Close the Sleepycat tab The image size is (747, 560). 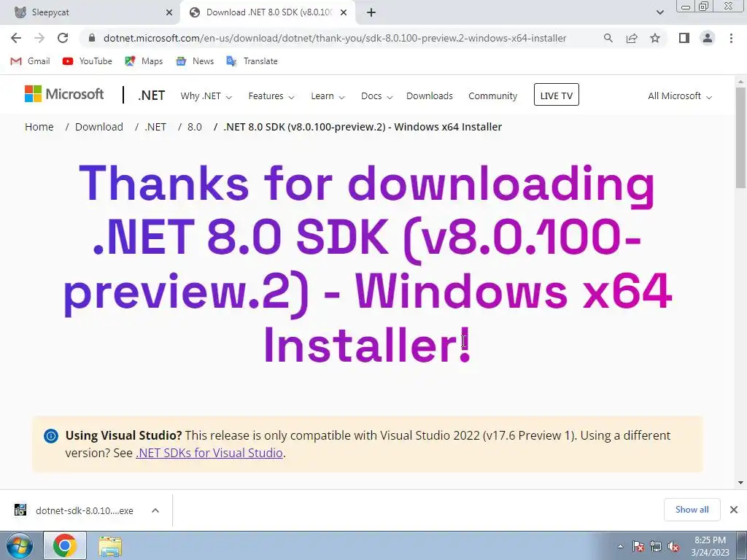tap(169, 12)
